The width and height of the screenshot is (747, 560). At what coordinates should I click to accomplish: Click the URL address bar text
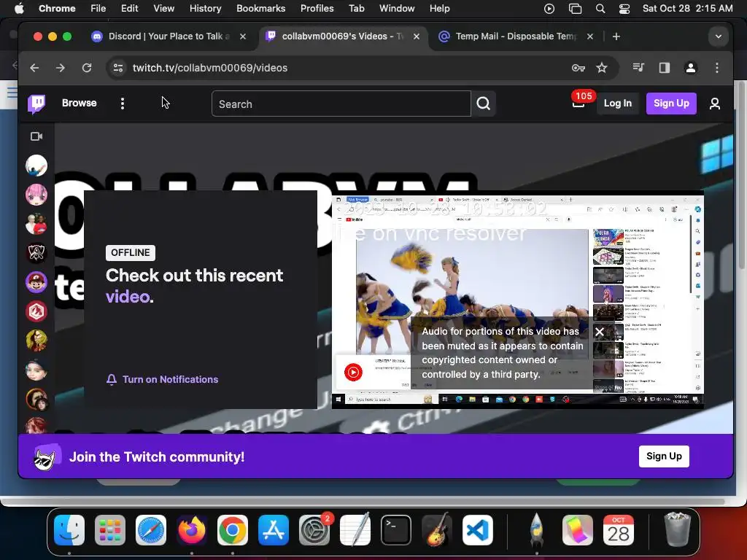[210, 68]
